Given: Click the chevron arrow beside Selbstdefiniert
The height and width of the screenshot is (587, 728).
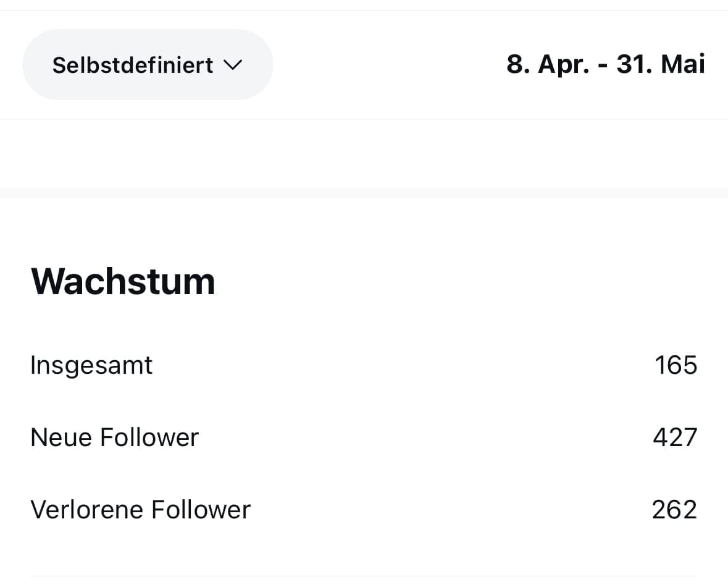Looking at the screenshot, I should click(232, 64).
